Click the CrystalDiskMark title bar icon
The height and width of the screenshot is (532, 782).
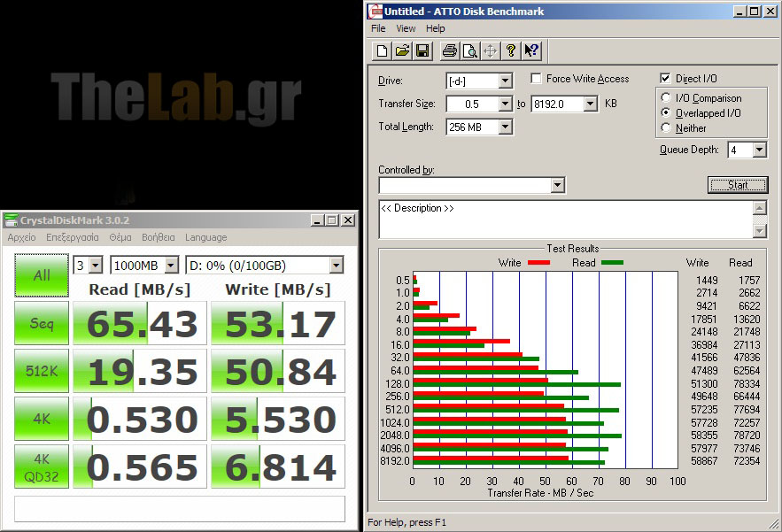pyautogui.click(x=11, y=220)
